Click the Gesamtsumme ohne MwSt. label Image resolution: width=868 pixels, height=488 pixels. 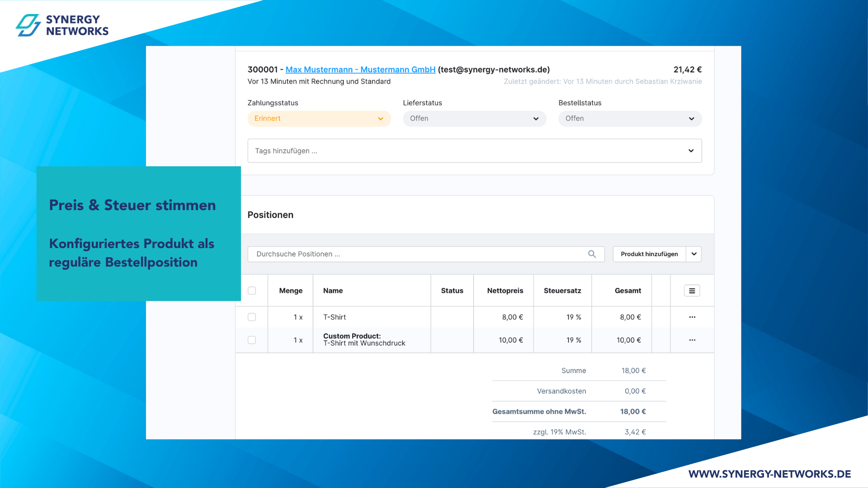point(539,412)
